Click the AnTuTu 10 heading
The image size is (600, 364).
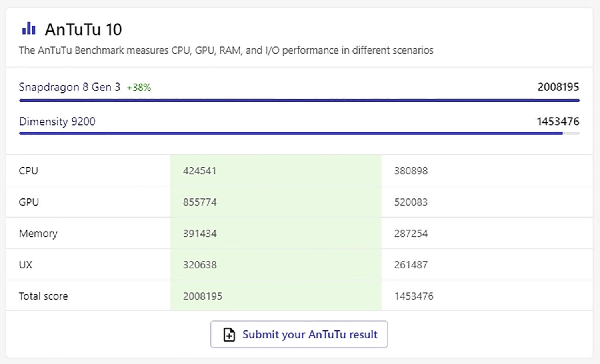pos(83,29)
